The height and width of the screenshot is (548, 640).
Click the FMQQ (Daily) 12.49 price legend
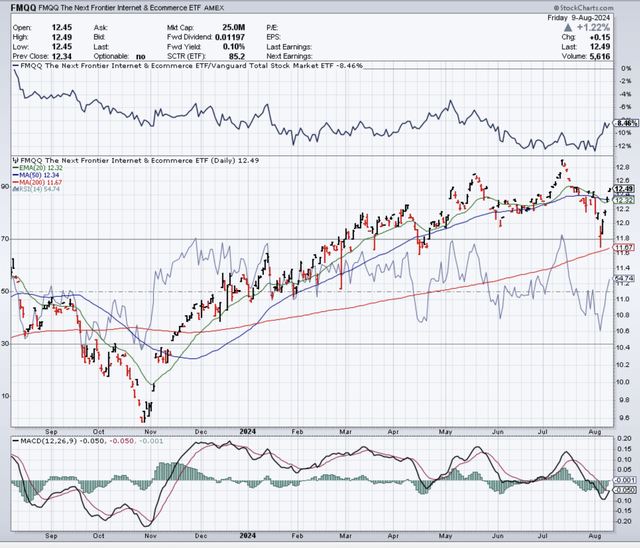tap(136, 160)
